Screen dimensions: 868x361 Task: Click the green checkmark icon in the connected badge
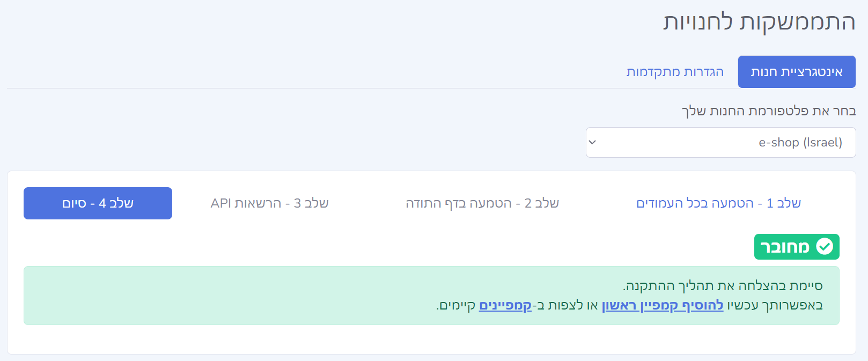825,247
